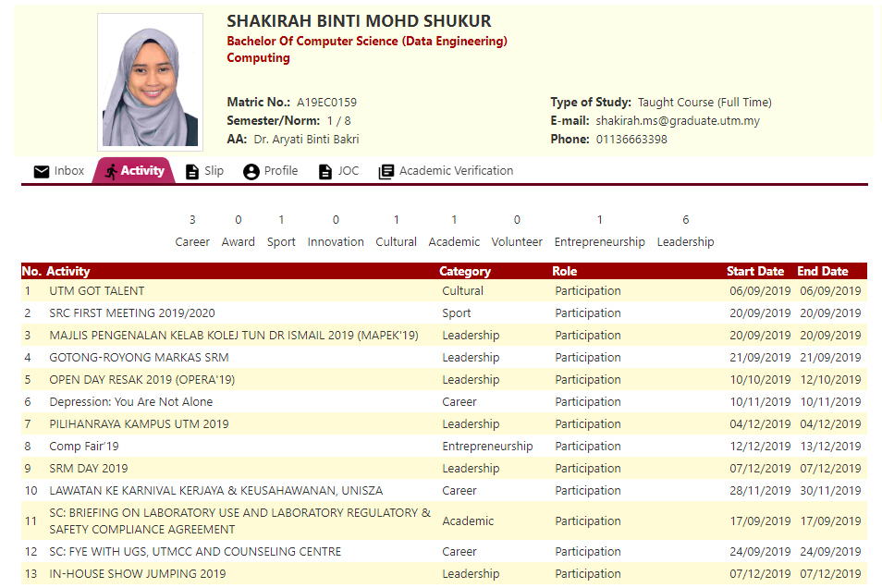882x588 pixels.
Task: Open the Academic Verification tab
Action: [456, 171]
